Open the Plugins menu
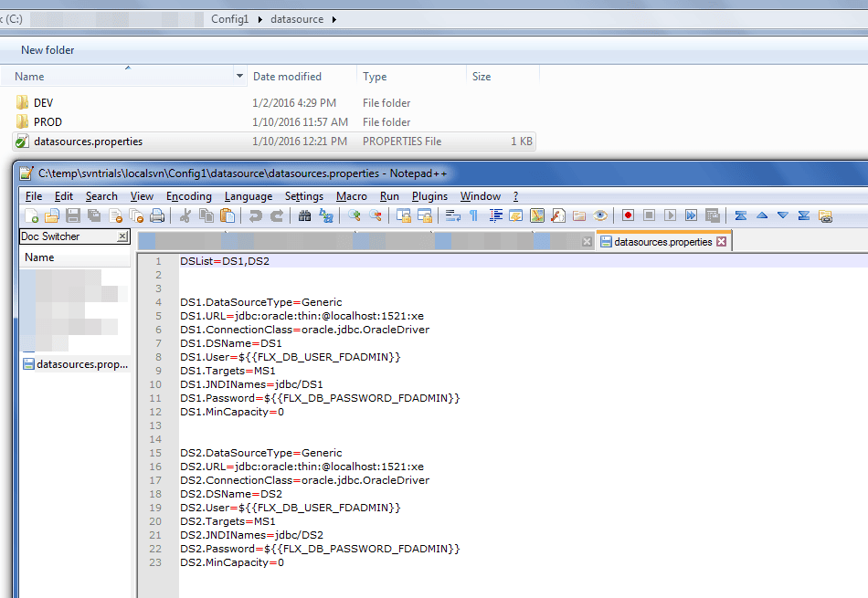This screenshot has width=868, height=598. click(429, 196)
